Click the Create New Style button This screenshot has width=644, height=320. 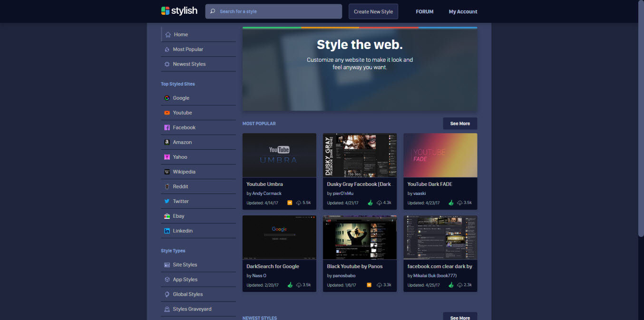pos(373,11)
